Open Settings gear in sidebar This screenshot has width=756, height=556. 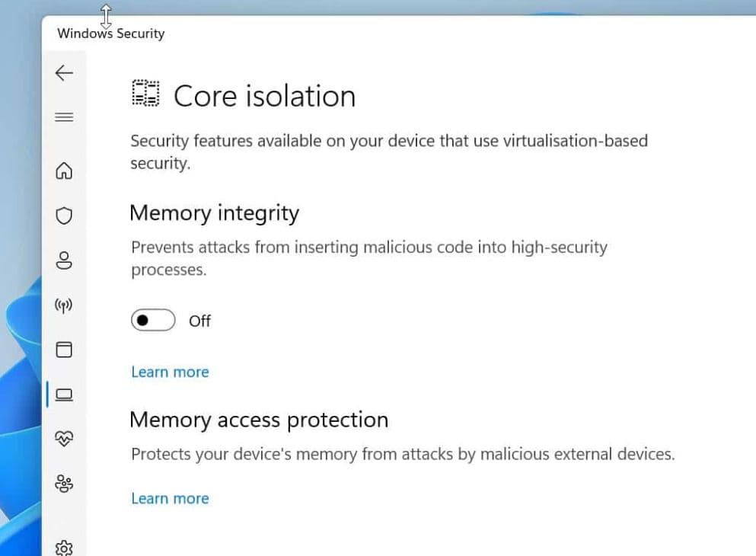(64, 548)
